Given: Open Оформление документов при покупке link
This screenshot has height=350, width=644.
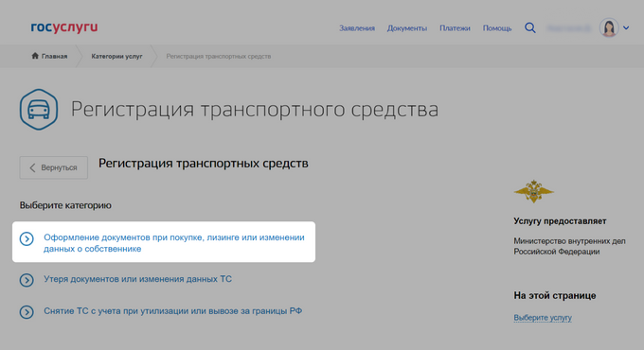Looking at the screenshot, I should (174, 243).
